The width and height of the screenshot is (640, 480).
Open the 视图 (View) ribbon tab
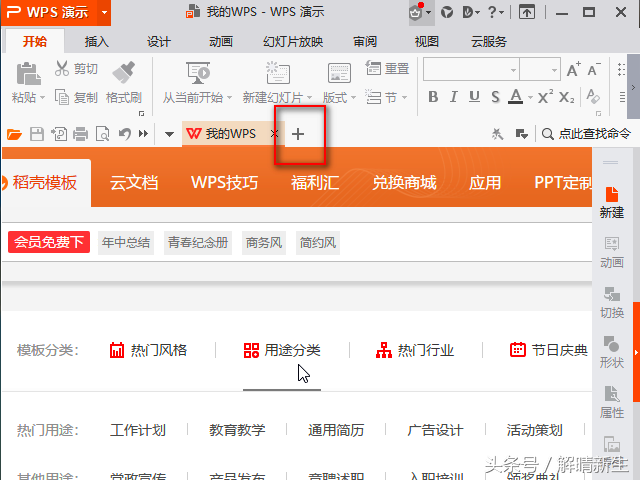pos(427,41)
